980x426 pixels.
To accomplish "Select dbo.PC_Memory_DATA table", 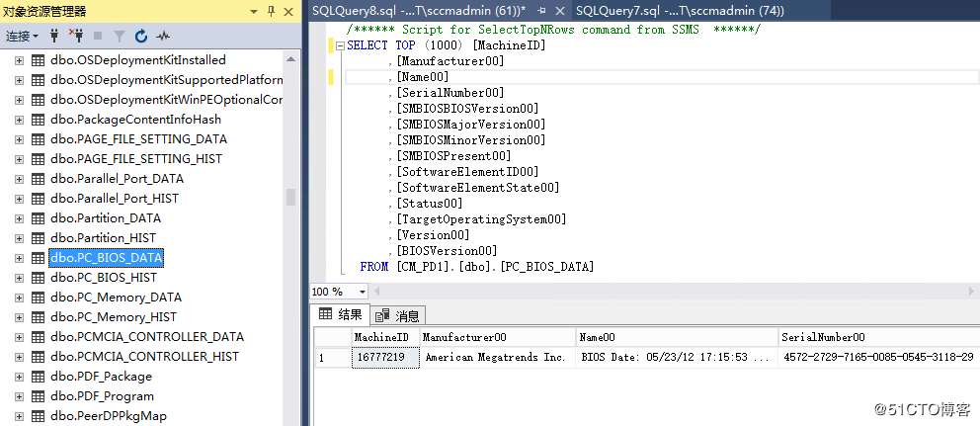I will 117,298.
